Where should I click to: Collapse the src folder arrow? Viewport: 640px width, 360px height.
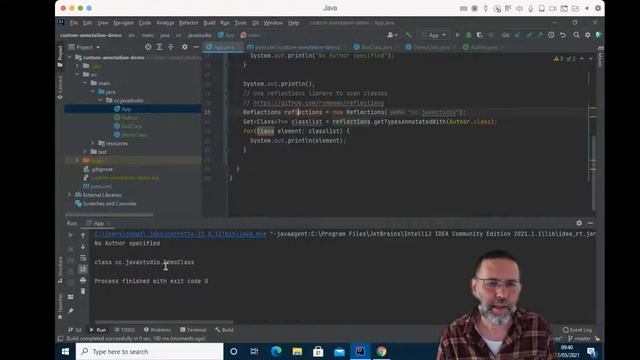point(77,74)
